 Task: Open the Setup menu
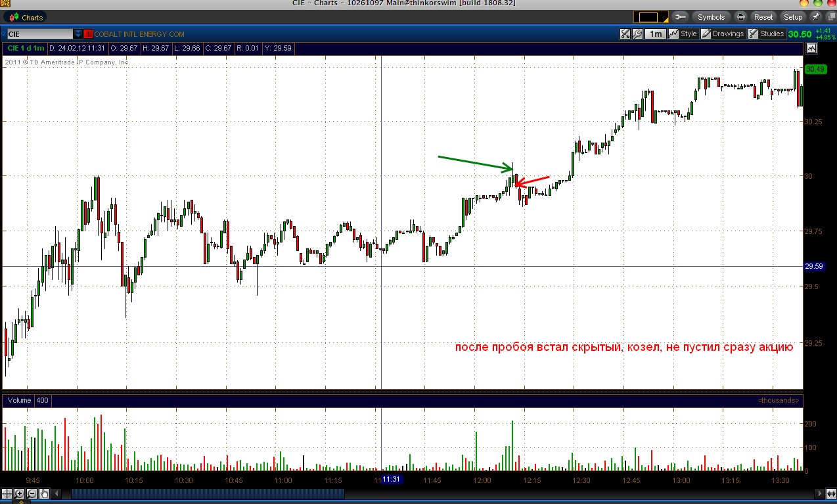point(793,17)
